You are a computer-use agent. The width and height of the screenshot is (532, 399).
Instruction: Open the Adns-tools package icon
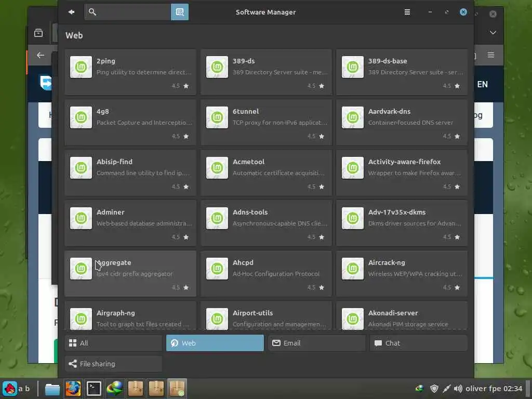click(217, 218)
